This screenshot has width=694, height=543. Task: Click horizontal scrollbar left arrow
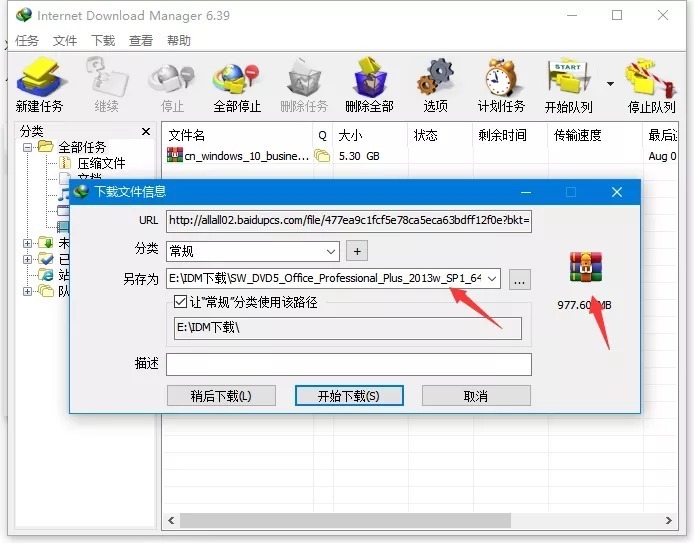(171, 520)
